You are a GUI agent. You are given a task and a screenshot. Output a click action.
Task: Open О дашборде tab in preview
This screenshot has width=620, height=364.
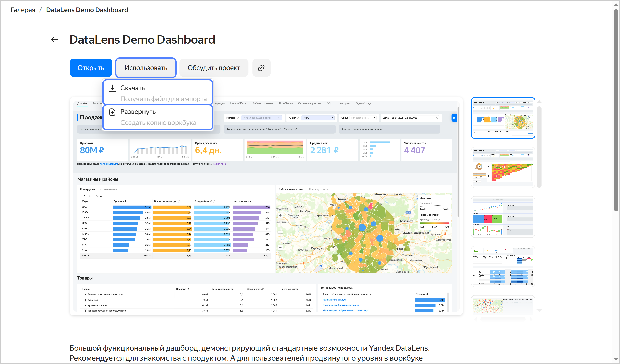pyautogui.click(x=363, y=103)
